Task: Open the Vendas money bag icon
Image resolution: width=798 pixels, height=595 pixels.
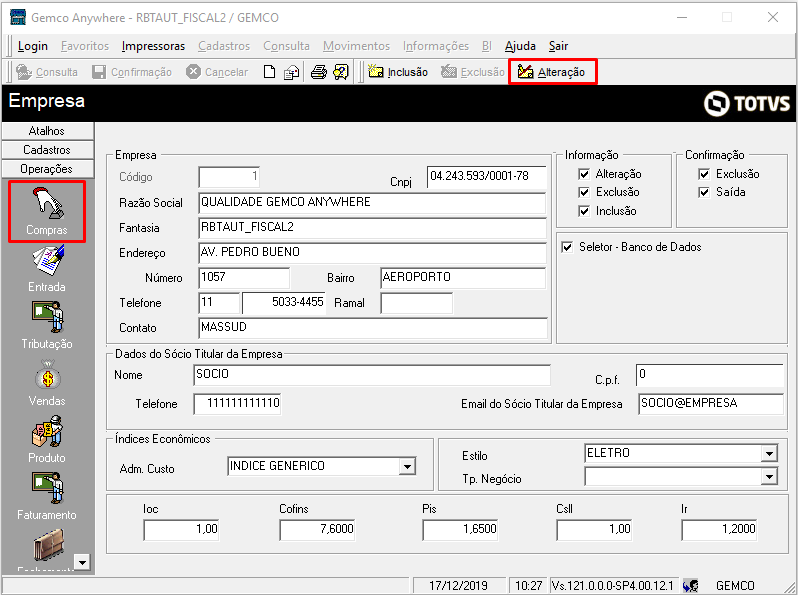Action: point(47,382)
